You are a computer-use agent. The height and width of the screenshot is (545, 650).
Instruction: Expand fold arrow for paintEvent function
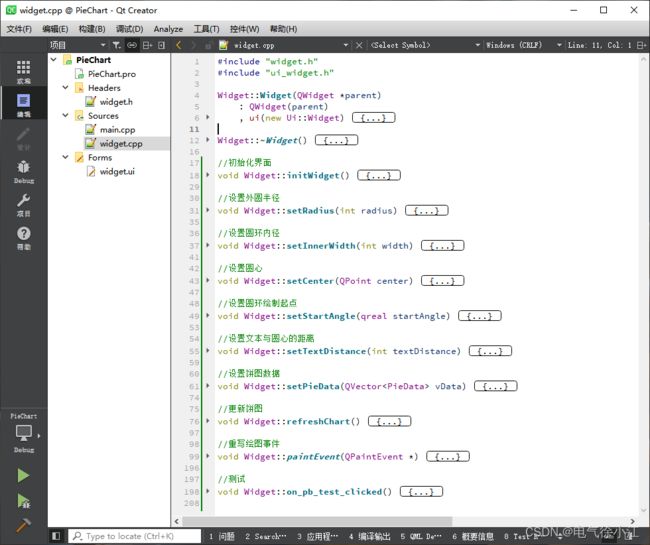208,456
